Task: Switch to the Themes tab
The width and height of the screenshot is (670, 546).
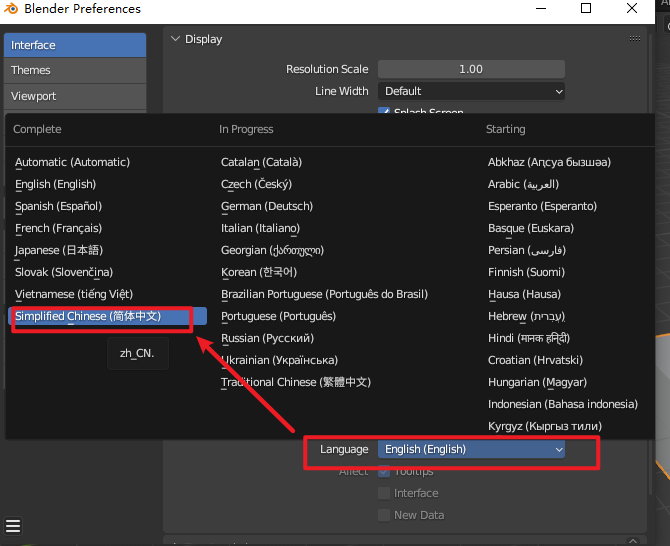Action: tap(74, 70)
